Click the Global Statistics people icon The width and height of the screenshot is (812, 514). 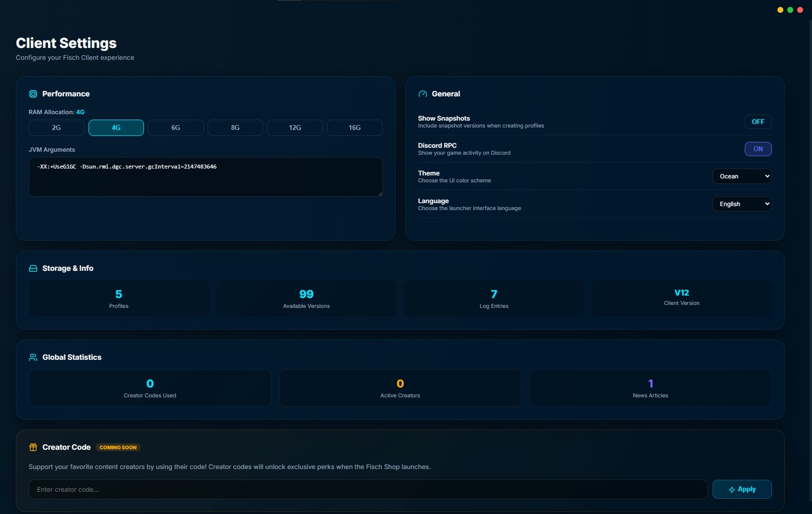[x=33, y=357]
